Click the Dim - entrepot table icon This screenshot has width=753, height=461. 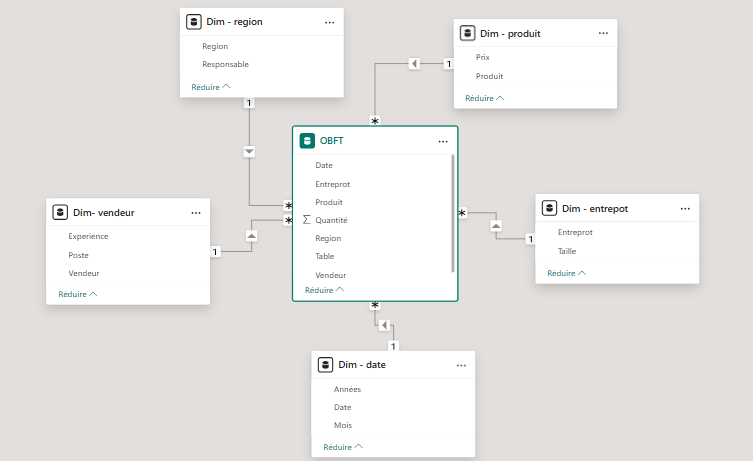pos(549,208)
